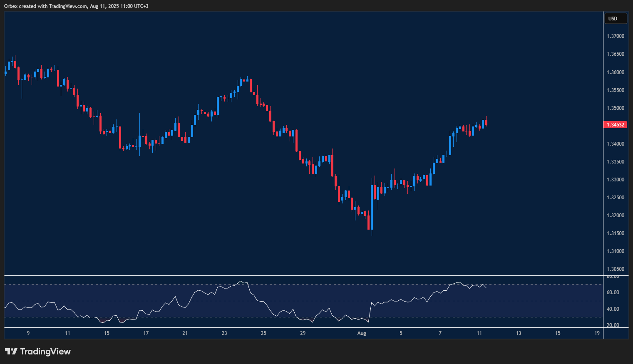Select date 25 on the time axis
Viewport: 633px width, 364px height.
[263, 333]
